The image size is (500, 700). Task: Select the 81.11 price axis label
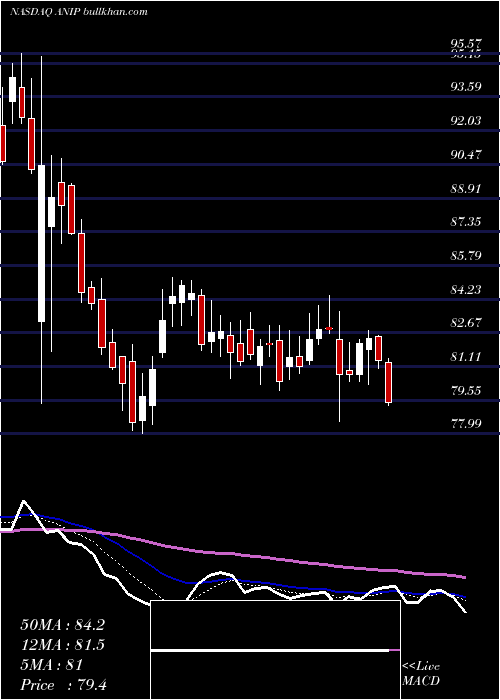click(466, 357)
